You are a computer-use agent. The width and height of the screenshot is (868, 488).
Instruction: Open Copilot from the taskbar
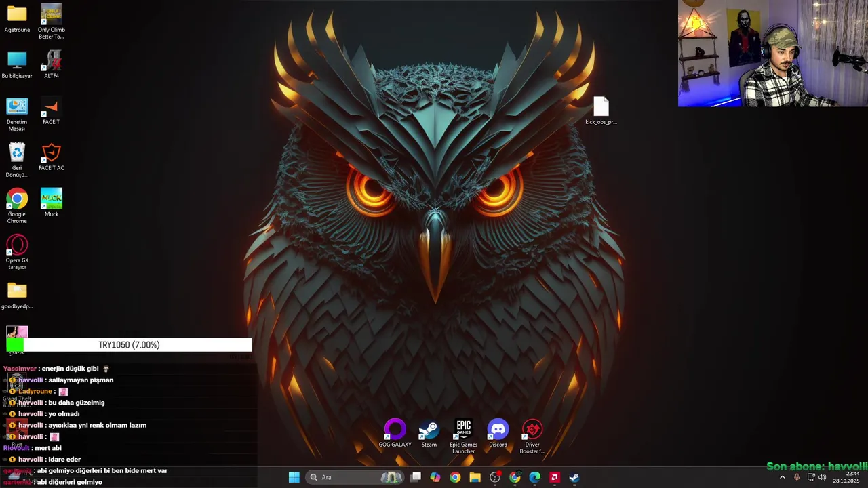pyautogui.click(x=435, y=477)
